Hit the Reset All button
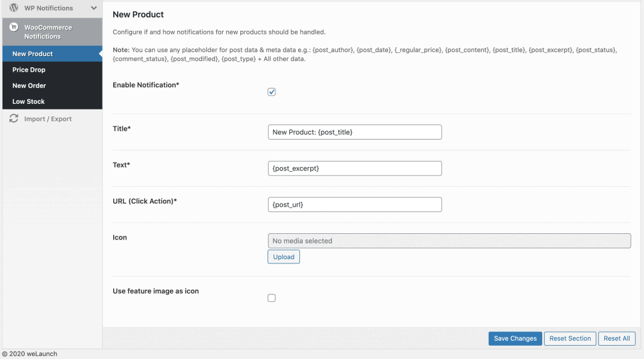Image resolution: width=644 pixels, height=359 pixels. 616,338
